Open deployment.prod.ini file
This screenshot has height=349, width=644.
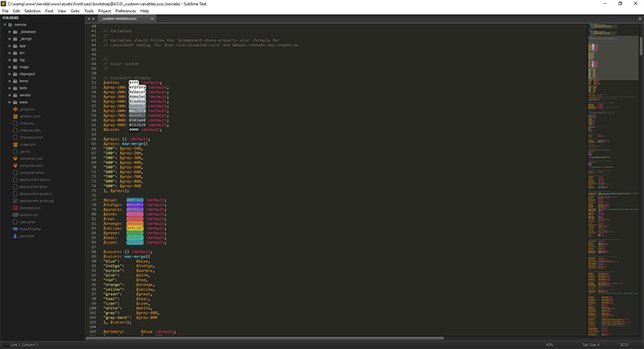35,194
